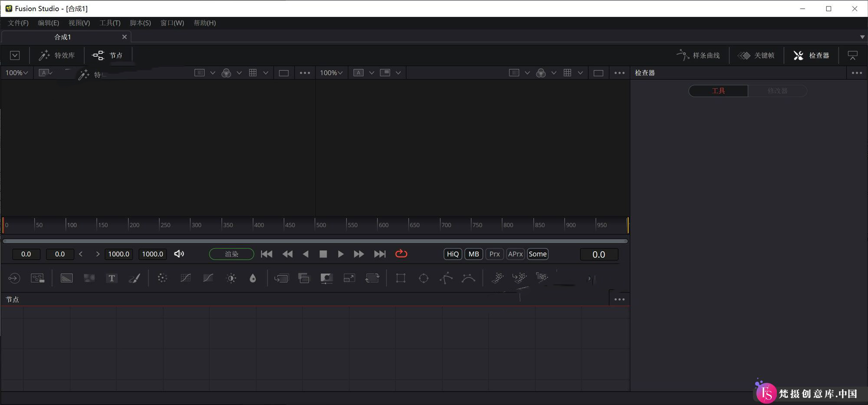Open the 文件(F) menu
Screen dimensions: 868x405
pyautogui.click(x=18, y=23)
